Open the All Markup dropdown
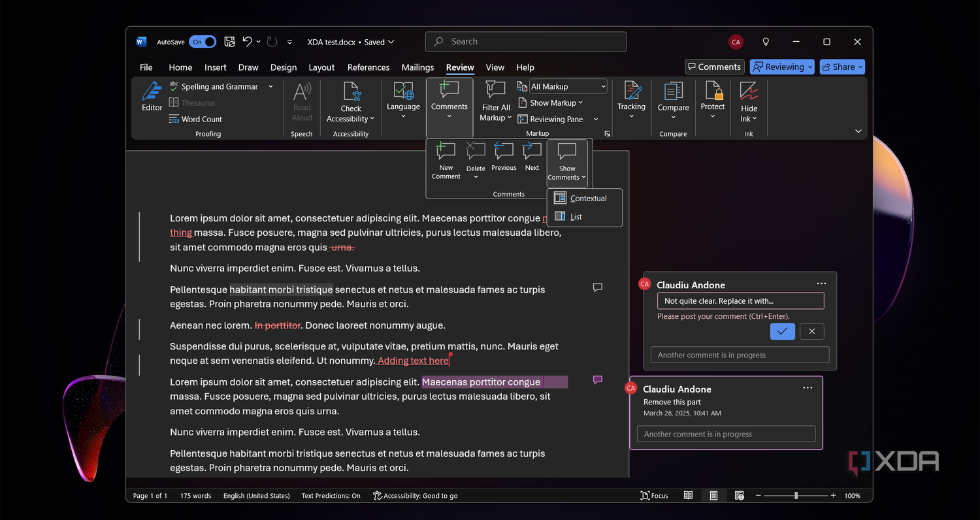 tap(568, 86)
